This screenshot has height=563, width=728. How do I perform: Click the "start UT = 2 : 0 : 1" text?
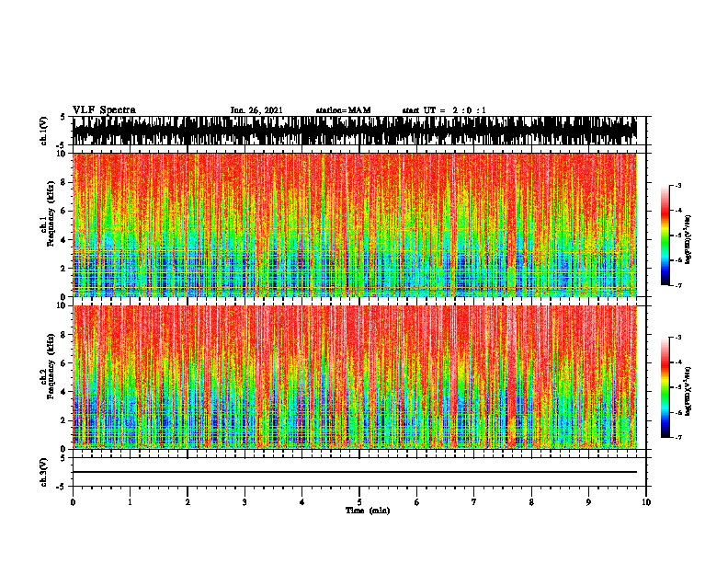pos(444,110)
